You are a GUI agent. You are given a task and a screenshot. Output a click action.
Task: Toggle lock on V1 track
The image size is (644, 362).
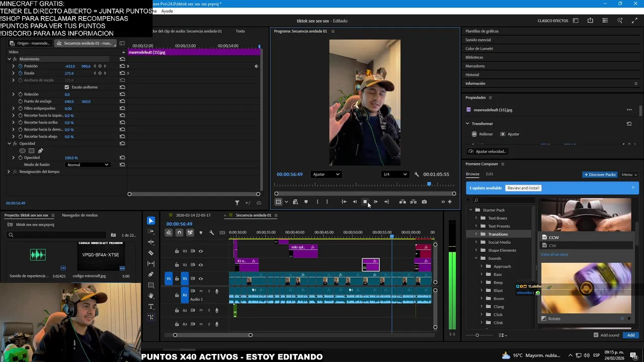tap(177, 279)
